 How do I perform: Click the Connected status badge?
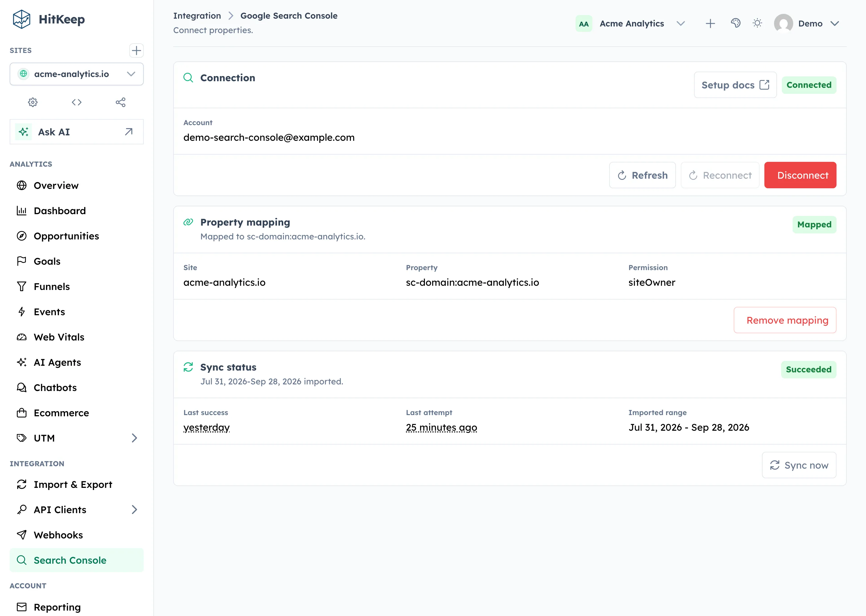pos(809,85)
